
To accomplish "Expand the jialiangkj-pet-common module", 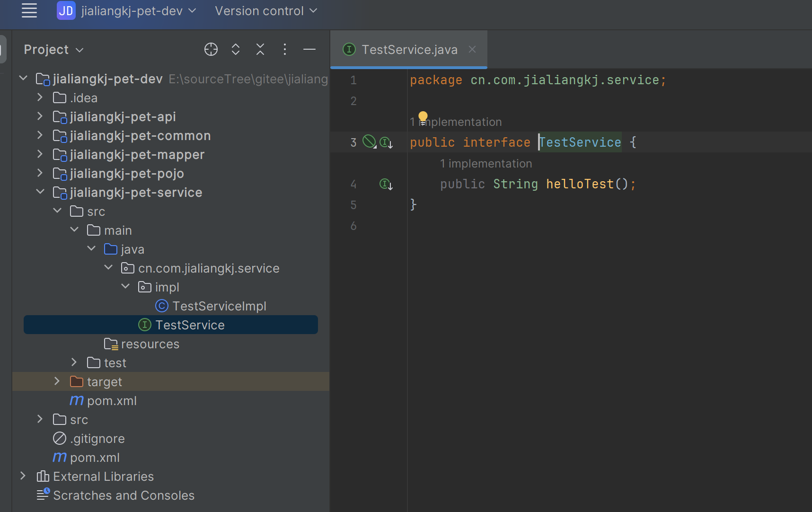I will (40, 135).
